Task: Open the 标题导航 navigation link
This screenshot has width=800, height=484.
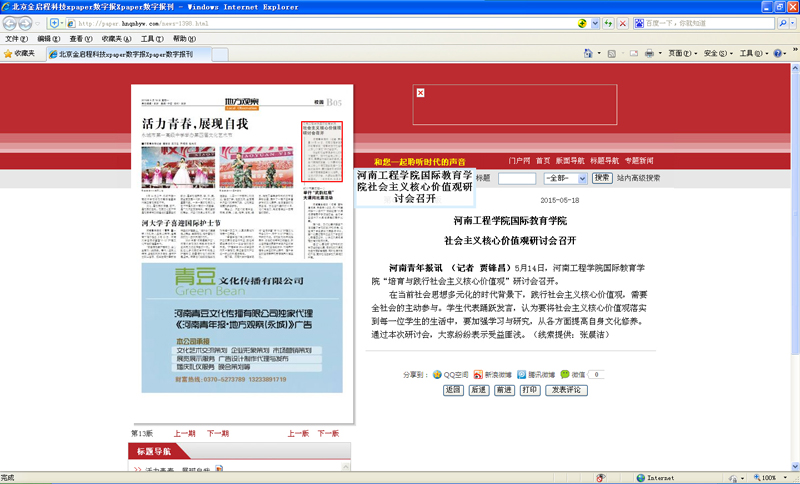Action: pyautogui.click(x=605, y=161)
